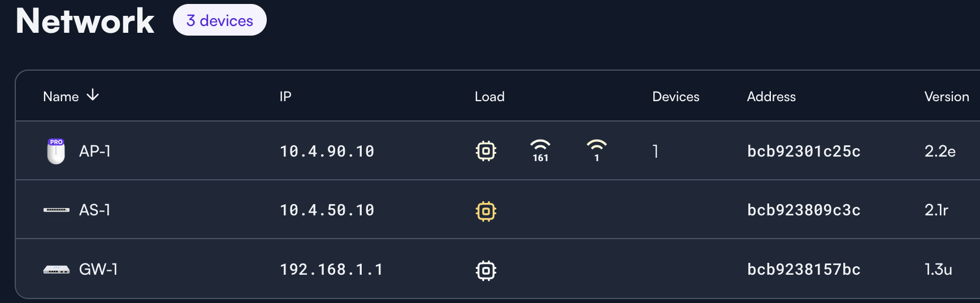Click the CPU load icon for AP-1
This screenshot has width=980, height=303.
click(486, 151)
